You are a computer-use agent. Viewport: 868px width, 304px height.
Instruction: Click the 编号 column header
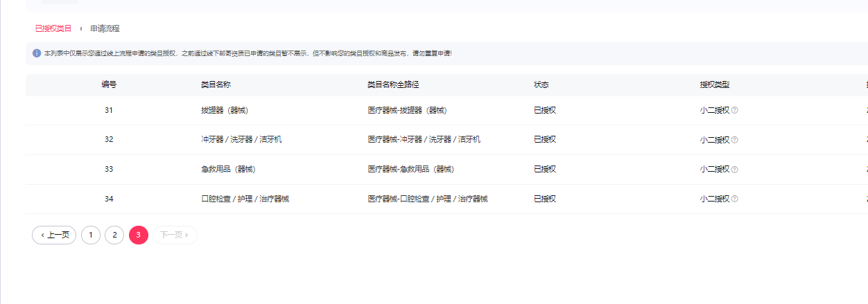click(x=109, y=84)
